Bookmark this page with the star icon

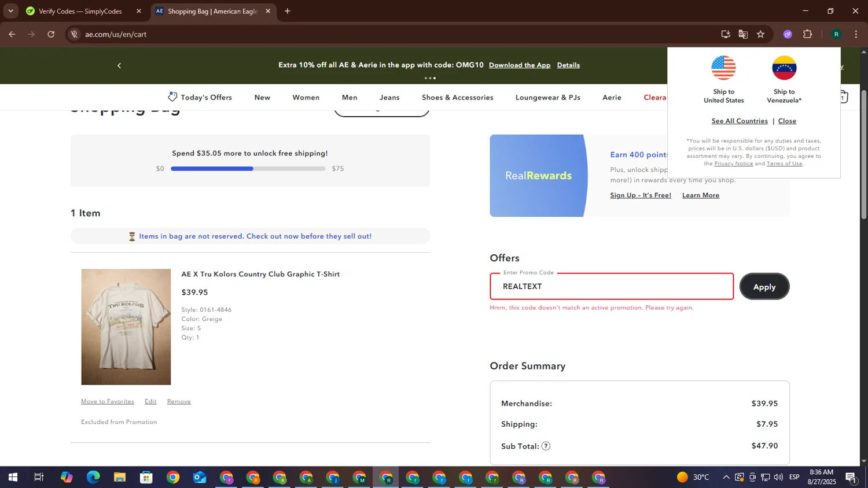[760, 34]
